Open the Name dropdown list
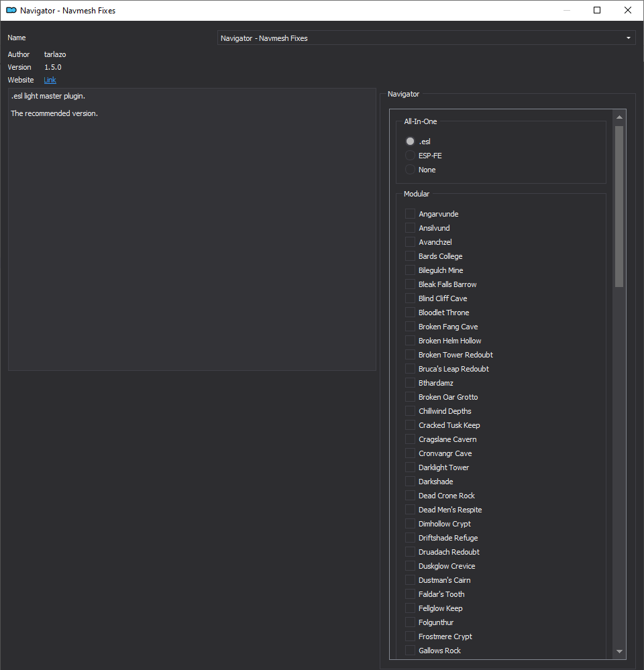 tap(426, 38)
